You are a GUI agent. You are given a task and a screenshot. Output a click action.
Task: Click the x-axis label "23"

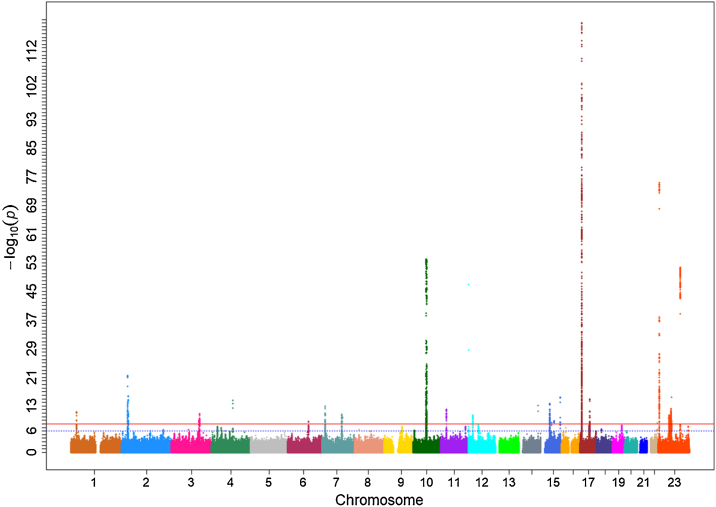674,482
